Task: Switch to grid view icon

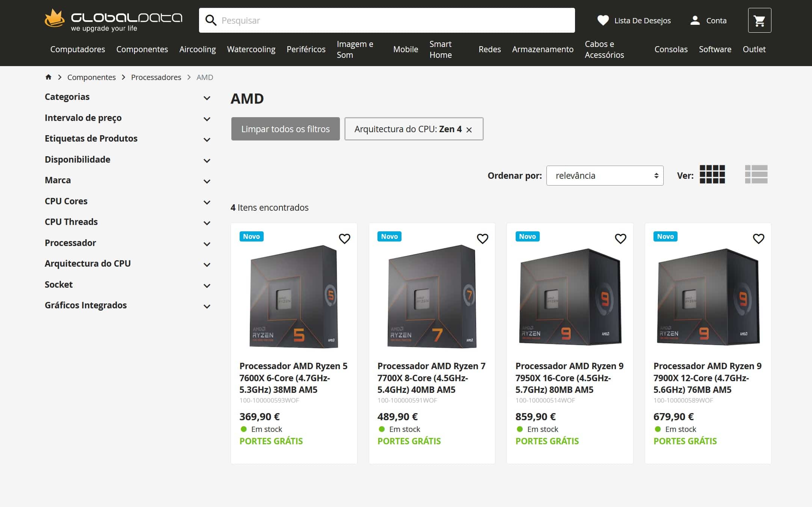Action: (x=712, y=175)
